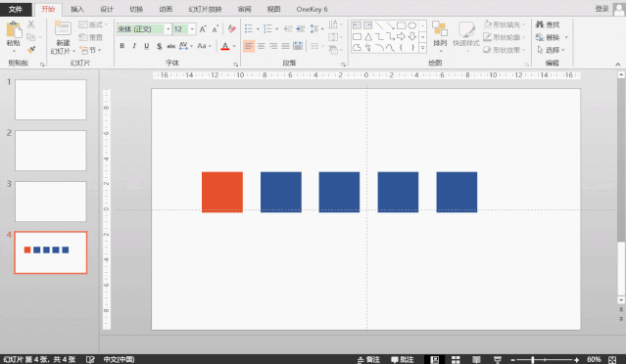
Task: Expand the shapes gallery more arrow
Action: 422,48
